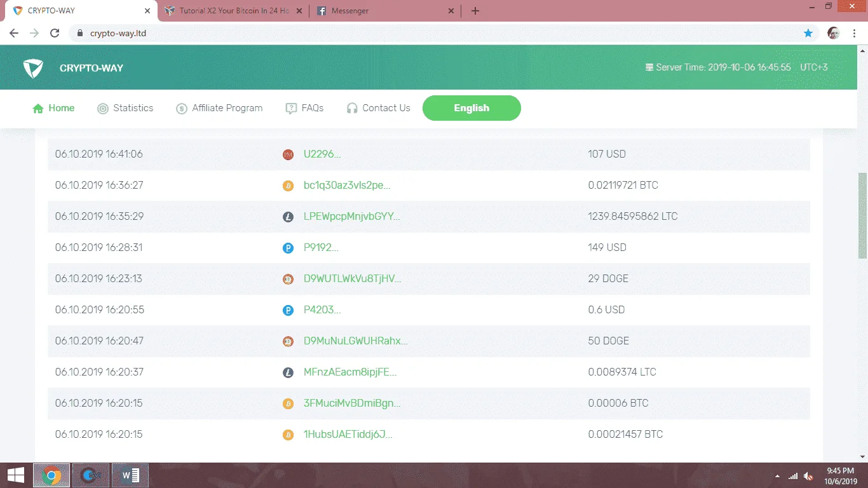Close the Messenger tab
868x488 pixels.
click(451, 11)
